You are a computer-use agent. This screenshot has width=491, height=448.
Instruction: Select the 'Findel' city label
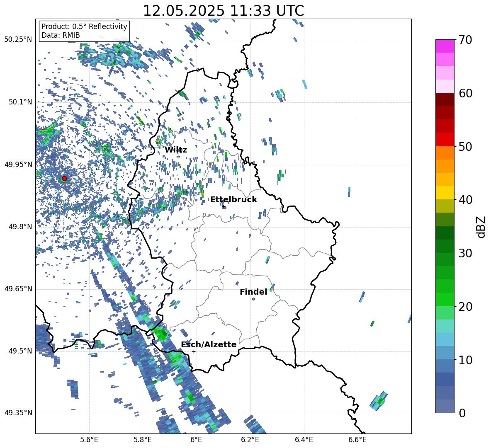[253, 292]
